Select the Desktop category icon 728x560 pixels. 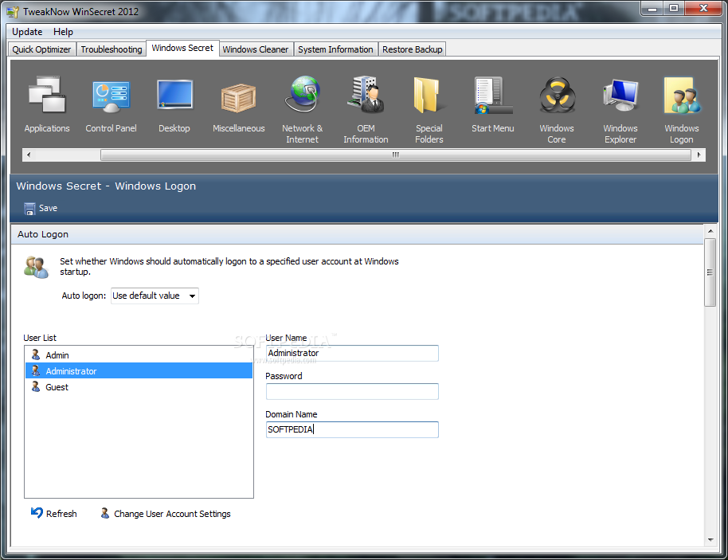tap(174, 94)
